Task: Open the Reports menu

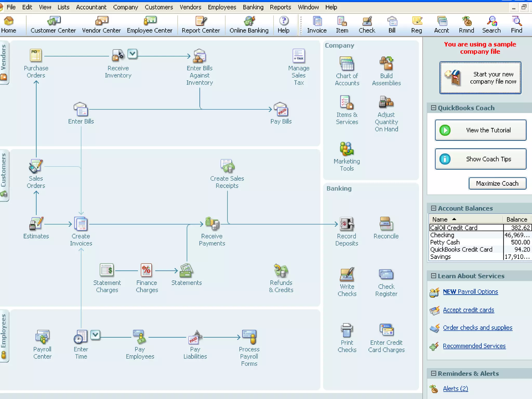Action: pyautogui.click(x=280, y=7)
